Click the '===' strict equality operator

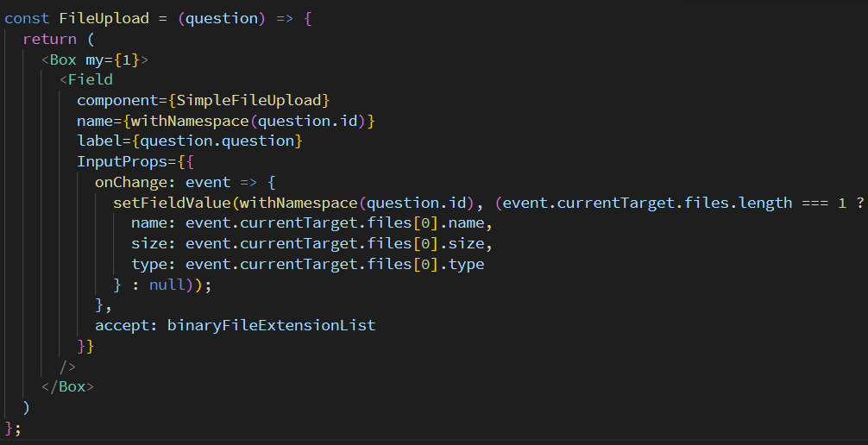point(815,204)
